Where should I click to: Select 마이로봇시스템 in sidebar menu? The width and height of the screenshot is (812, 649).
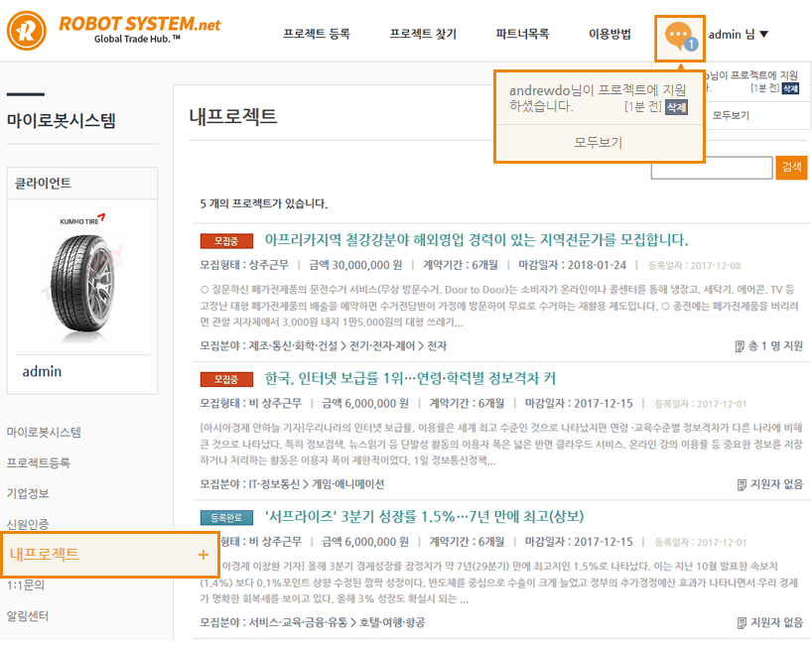pos(44,433)
